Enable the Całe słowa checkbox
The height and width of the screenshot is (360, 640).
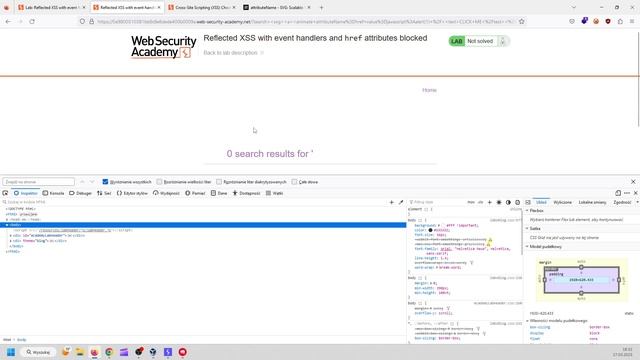coord(294,182)
